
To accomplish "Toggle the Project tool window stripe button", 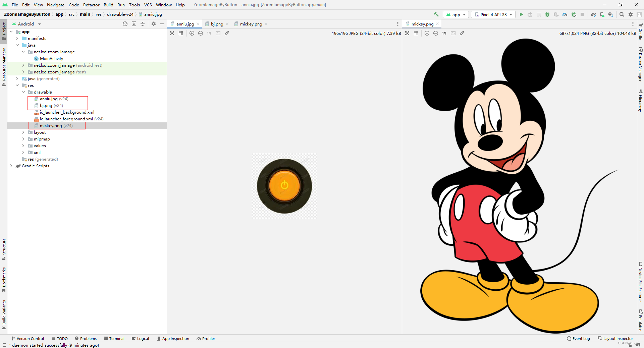I will point(4,31).
